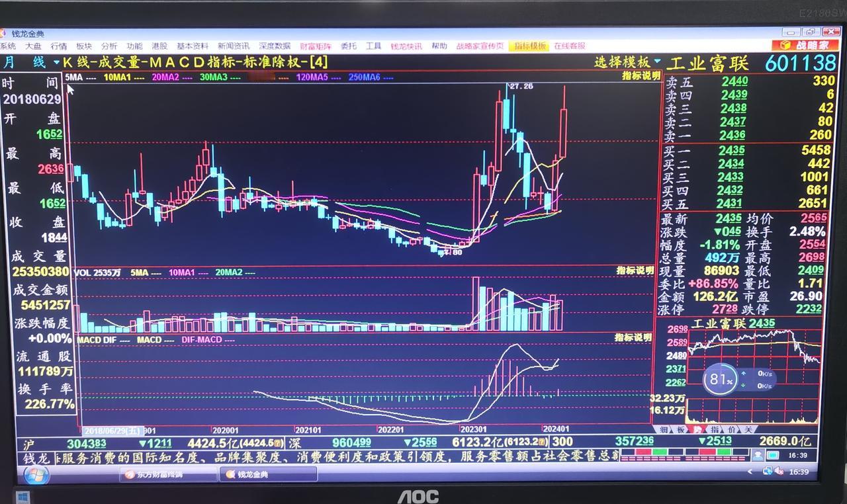
Task: Open the Windows Start button
Action: (36, 475)
